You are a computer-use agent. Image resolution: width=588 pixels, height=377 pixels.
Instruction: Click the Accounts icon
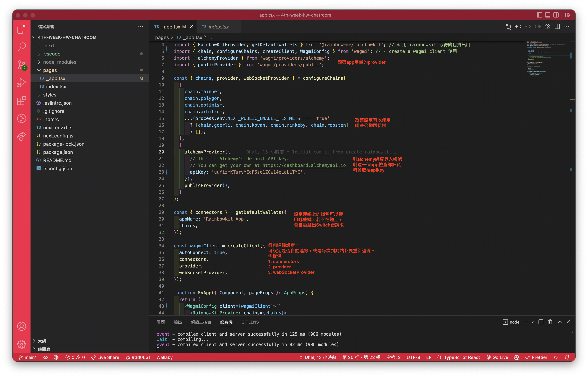click(22, 326)
